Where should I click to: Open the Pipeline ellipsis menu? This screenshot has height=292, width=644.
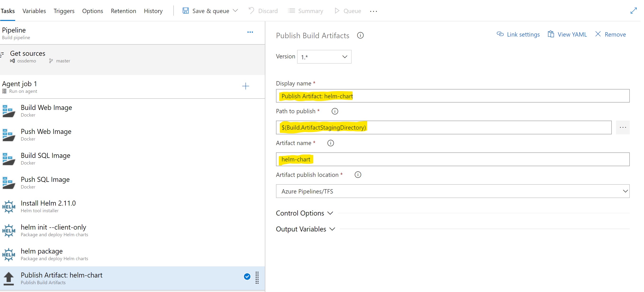250,32
